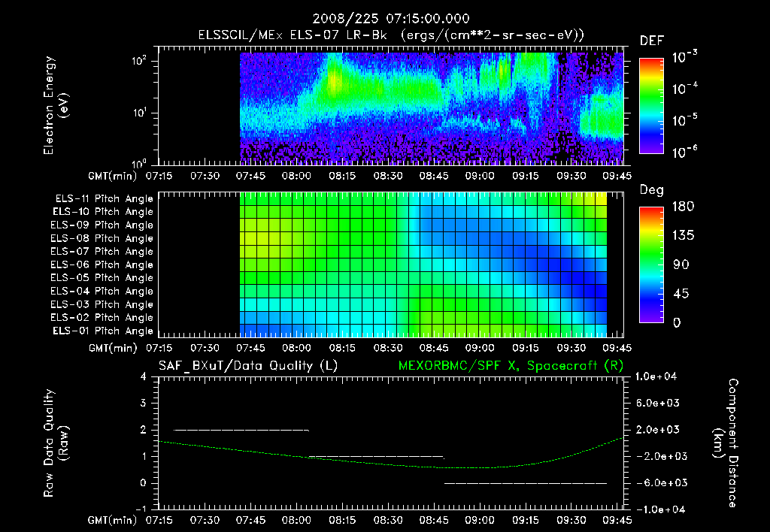Click the Raw Data Quality (Raw) axis label
The width and height of the screenshot is (770, 532).
click(x=56, y=443)
